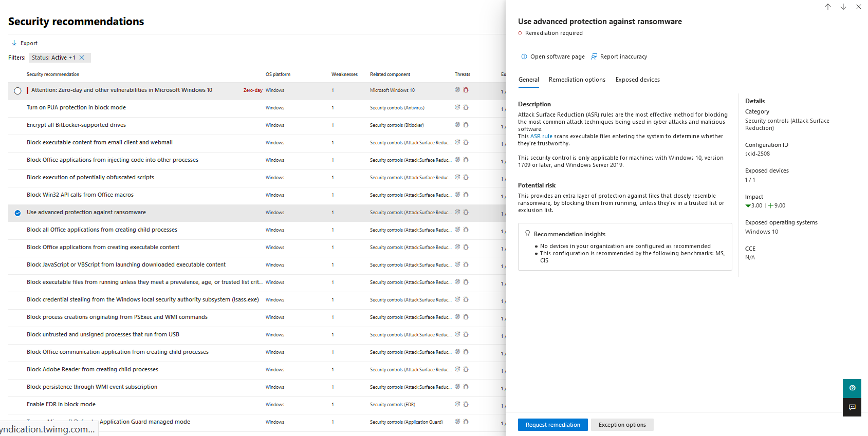Viewport: 868px width, 436px height.
Task: Click the help question mark button
Action: click(852, 388)
